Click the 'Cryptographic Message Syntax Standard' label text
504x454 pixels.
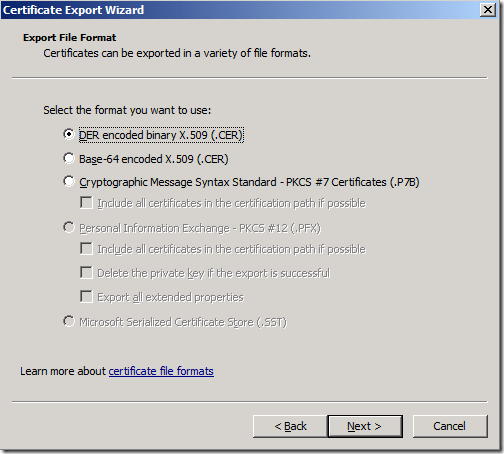tap(178, 182)
